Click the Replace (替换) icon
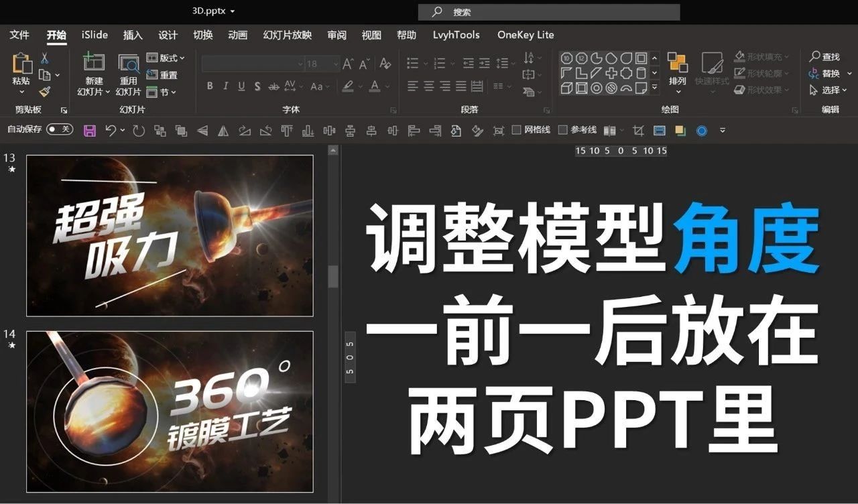This screenshot has height=504, width=858. tap(826, 73)
